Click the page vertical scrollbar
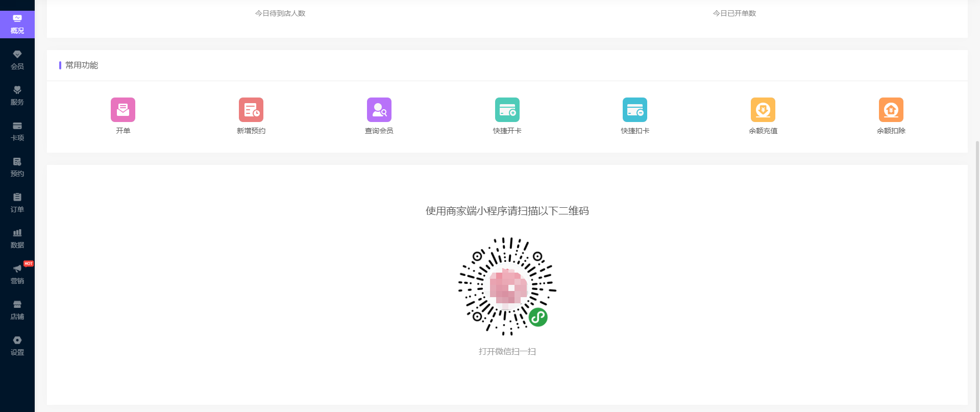980x412 pixels. [x=977, y=276]
